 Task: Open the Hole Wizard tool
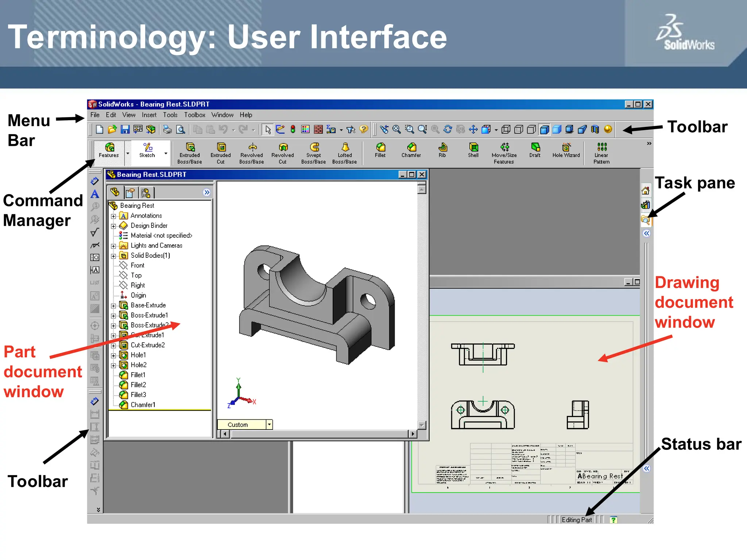[x=566, y=150]
